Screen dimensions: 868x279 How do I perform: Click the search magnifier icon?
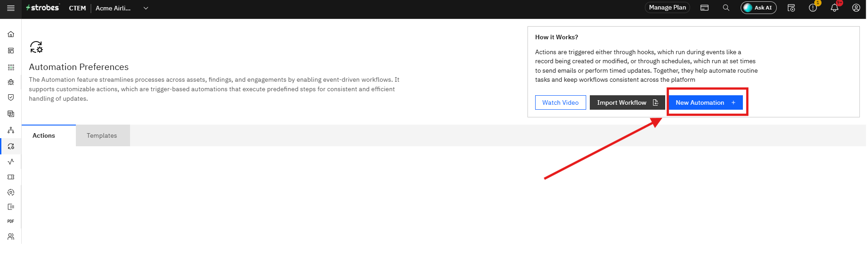pos(726,8)
